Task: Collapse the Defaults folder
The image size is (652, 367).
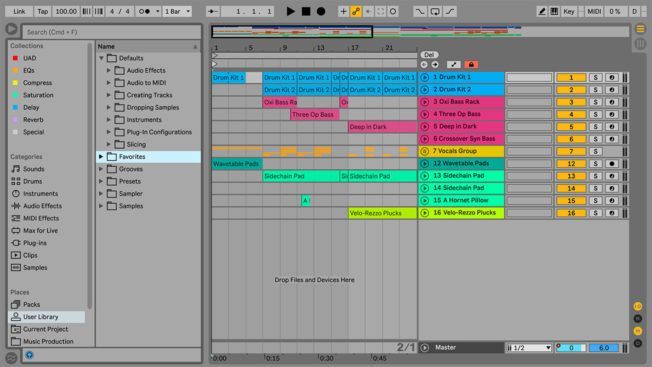Action: tap(101, 58)
